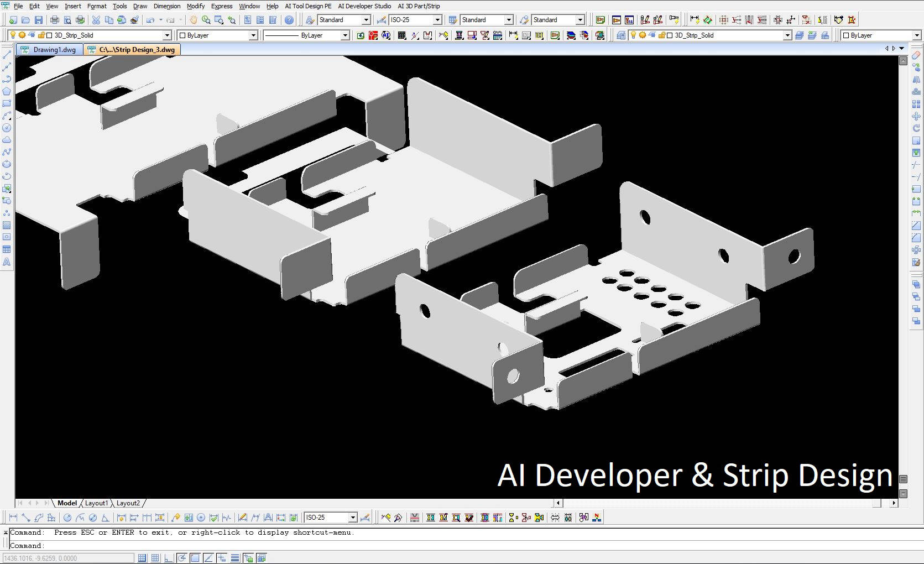Screen dimensions: 924x564
Task: Switch to the Drawing1.dwg tab
Action: point(54,50)
